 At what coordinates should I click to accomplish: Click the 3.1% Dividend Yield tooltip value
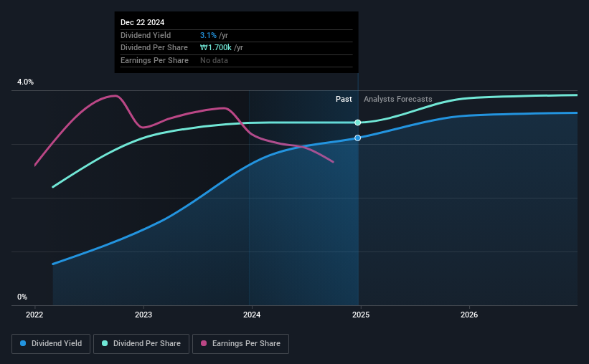point(208,35)
